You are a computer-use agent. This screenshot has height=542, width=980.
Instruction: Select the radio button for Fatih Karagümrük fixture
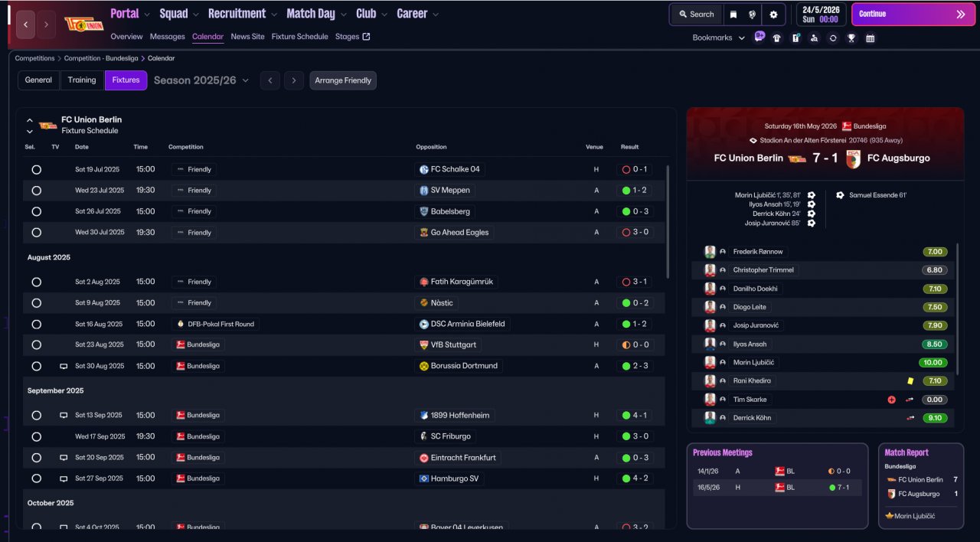pyautogui.click(x=36, y=282)
